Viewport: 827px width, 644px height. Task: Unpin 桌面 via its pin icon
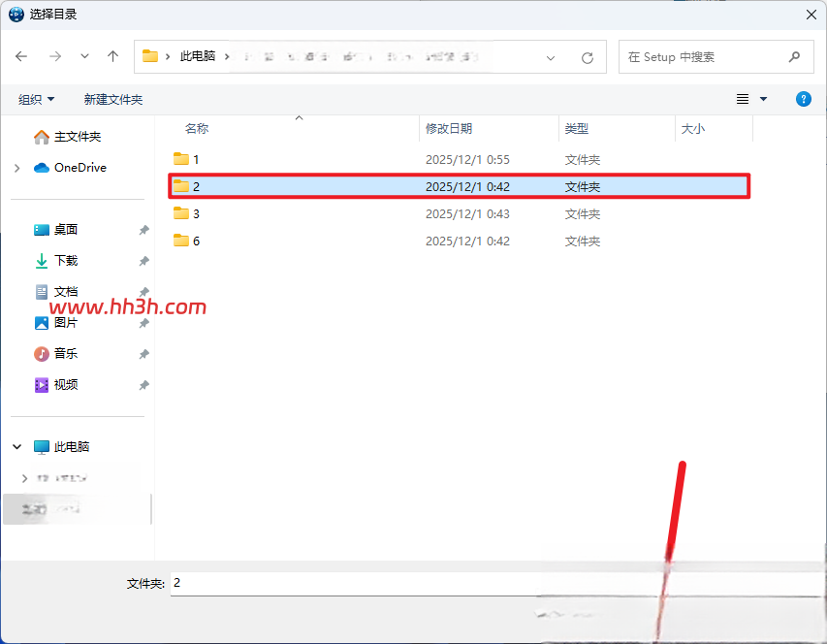[144, 230]
